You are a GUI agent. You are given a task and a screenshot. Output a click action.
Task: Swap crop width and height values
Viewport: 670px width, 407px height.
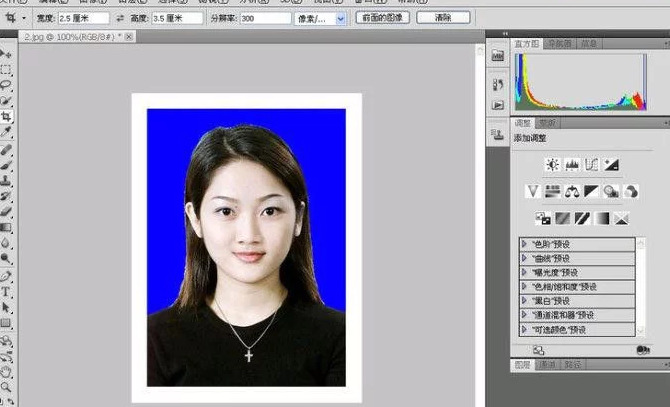pyautogui.click(x=120, y=18)
